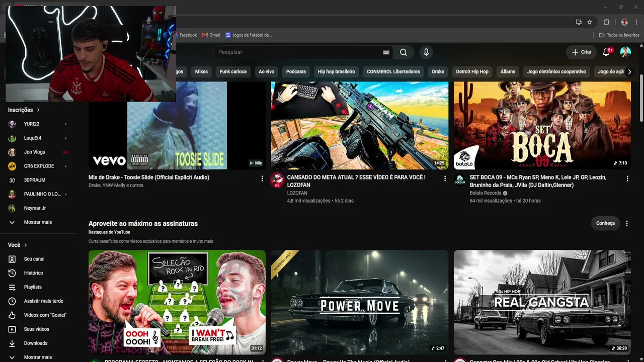Open the notifications bell
The image size is (644, 362).
(x=606, y=52)
